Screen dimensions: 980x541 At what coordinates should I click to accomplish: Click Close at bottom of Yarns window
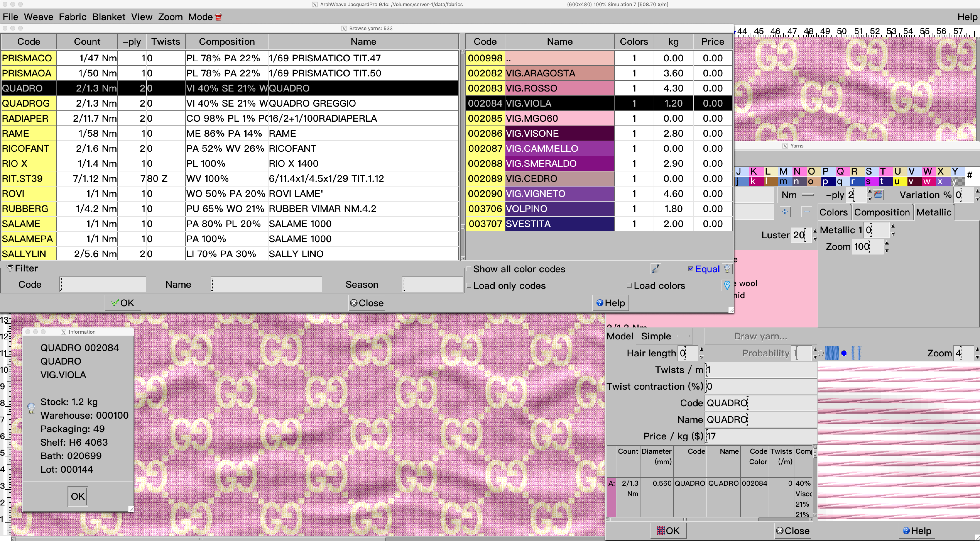click(792, 530)
